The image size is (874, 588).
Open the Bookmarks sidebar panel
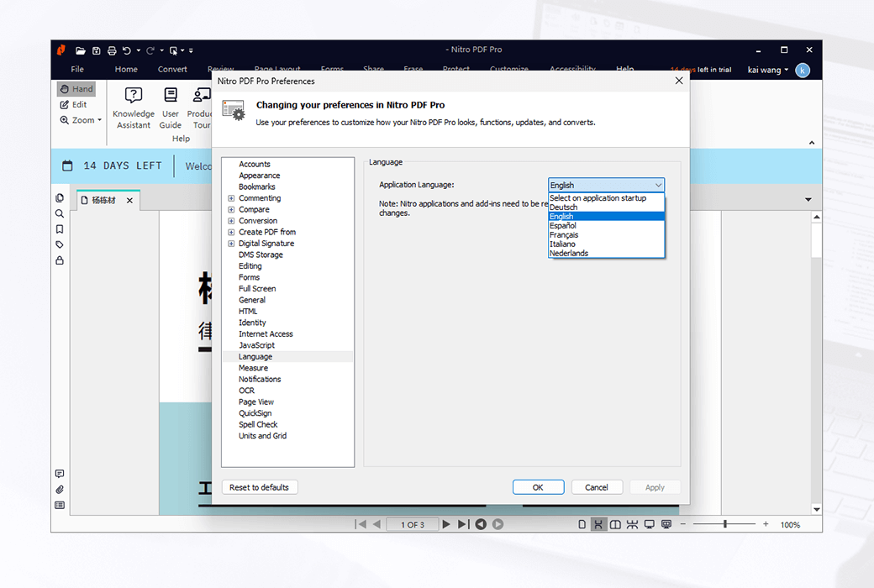pos(60,228)
